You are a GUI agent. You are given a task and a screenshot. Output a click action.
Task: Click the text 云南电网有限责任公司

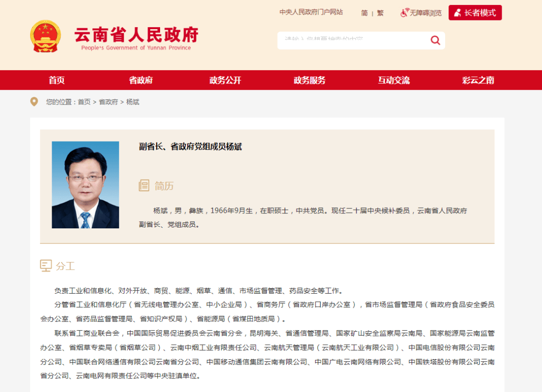(x=111, y=376)
